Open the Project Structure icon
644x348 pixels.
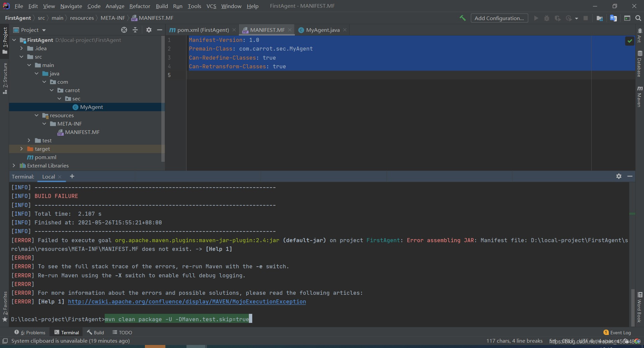pos(600,18)
